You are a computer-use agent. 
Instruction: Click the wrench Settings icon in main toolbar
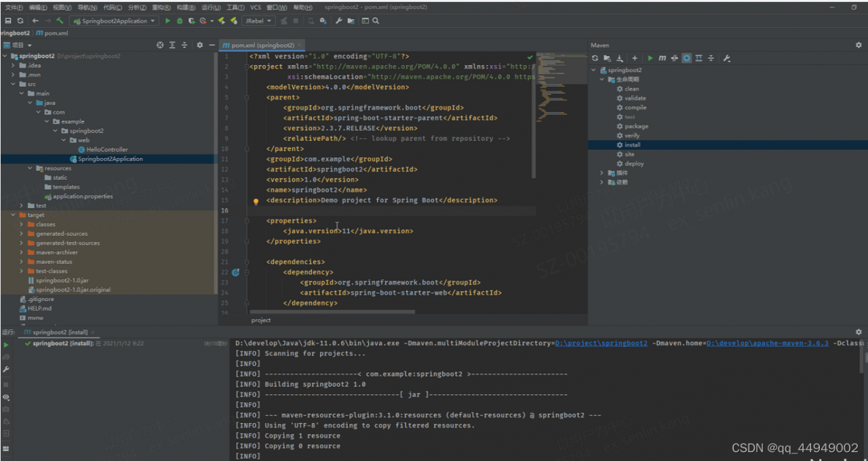click(338, 21)
